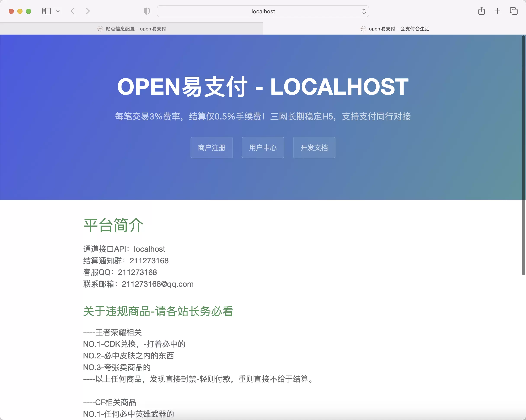526x420 pixels.
Task: Click the ----CF相关商品 line
Action: point(109,402)
